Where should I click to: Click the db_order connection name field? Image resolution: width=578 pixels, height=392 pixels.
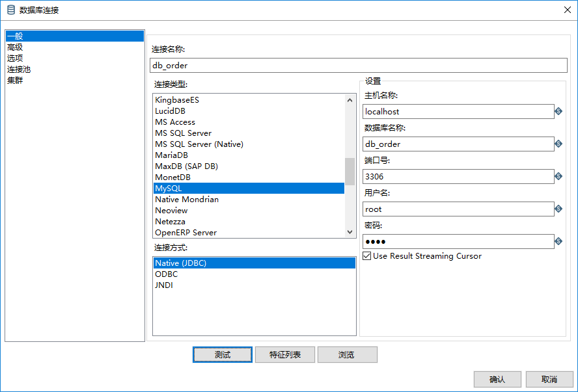point(358,65)
